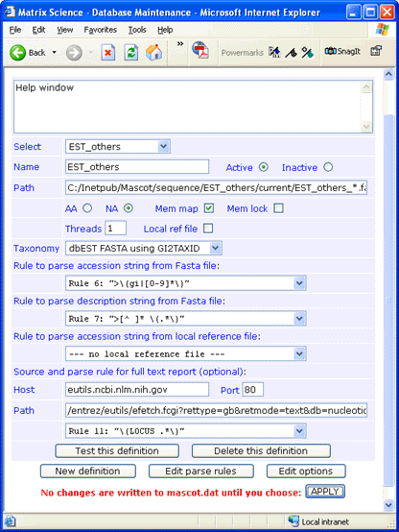Viewport: 399px width, 532px height.
Task: Click the Refresh page icon
Action: pyautogui.click(x=130, y=53)
